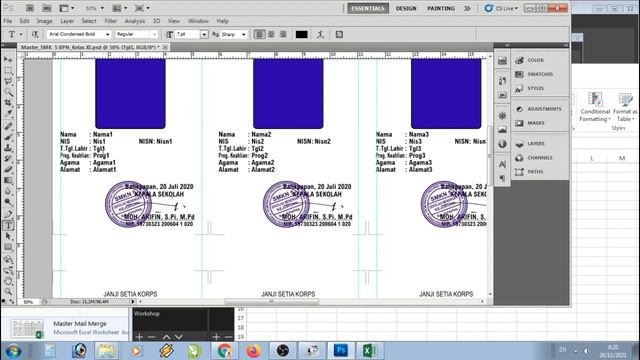The width and height of the screenshot is (640, 360).
Task: Select the 3D Rotate tool
Action: pos(8,259)
